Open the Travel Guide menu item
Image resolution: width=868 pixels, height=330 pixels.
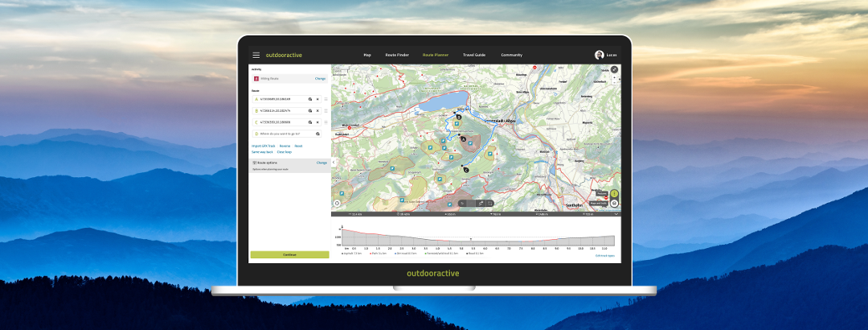tap(474, 55)
